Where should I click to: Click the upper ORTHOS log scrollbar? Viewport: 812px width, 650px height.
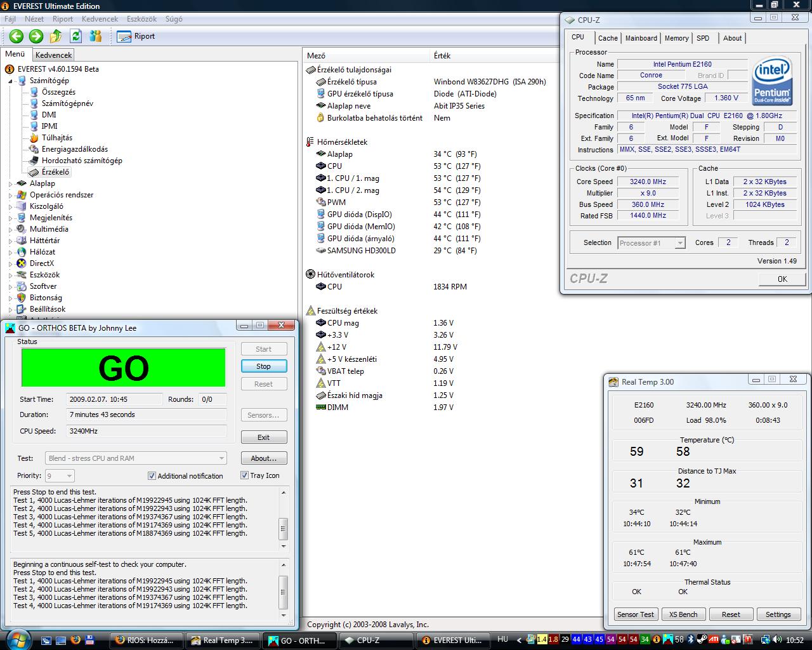pos(284,519)
